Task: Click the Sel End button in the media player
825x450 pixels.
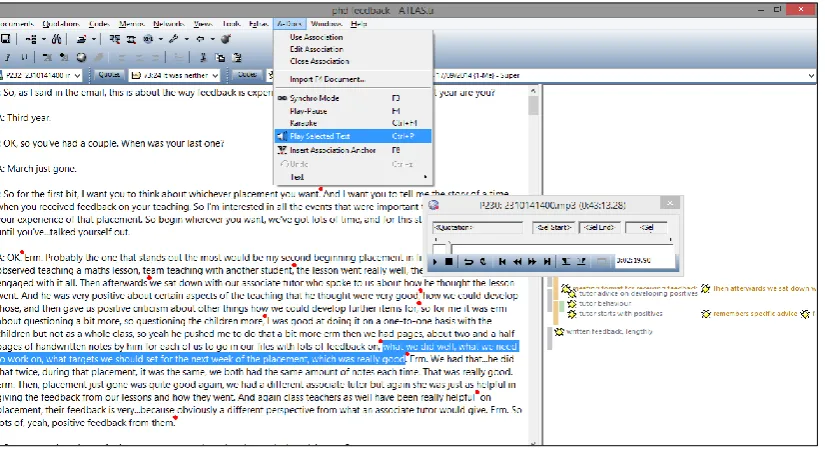Action: 599,227
